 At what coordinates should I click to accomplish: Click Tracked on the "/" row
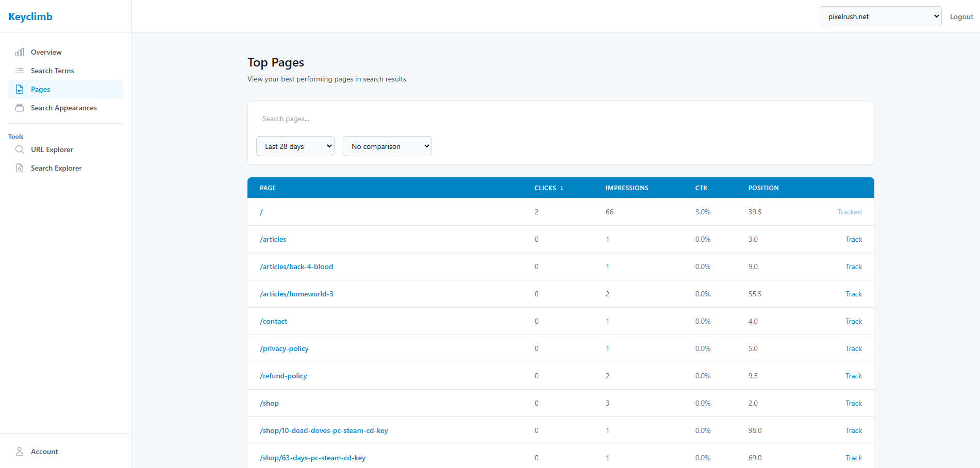(x=850, y=212)
